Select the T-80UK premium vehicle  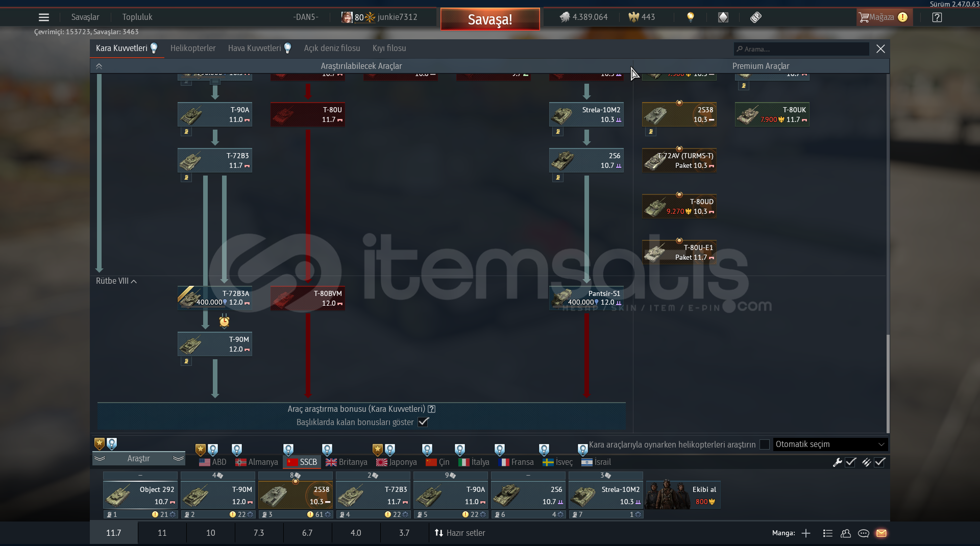pyautogui.click(x=772, y=115)
